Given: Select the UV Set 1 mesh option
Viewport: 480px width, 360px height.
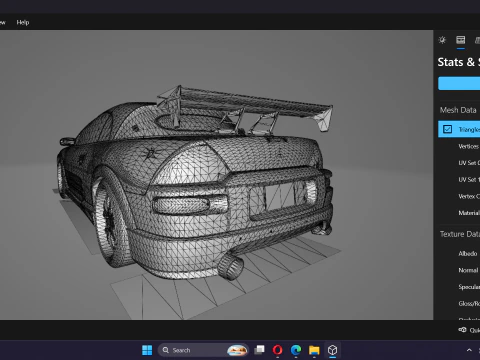Looking at the screenshot, I should [469, 179].
